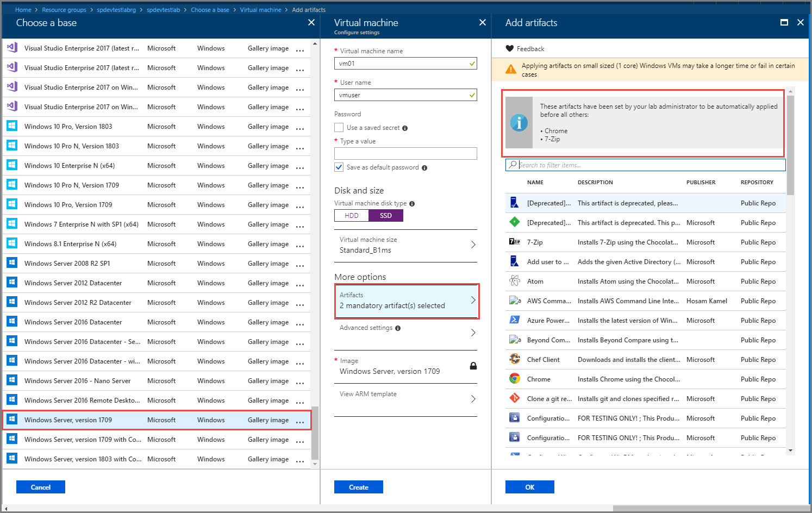This screenshot has height=513, width=812.
Task: Click the Beyond Compare artifact icon
Action: (515, 340)
